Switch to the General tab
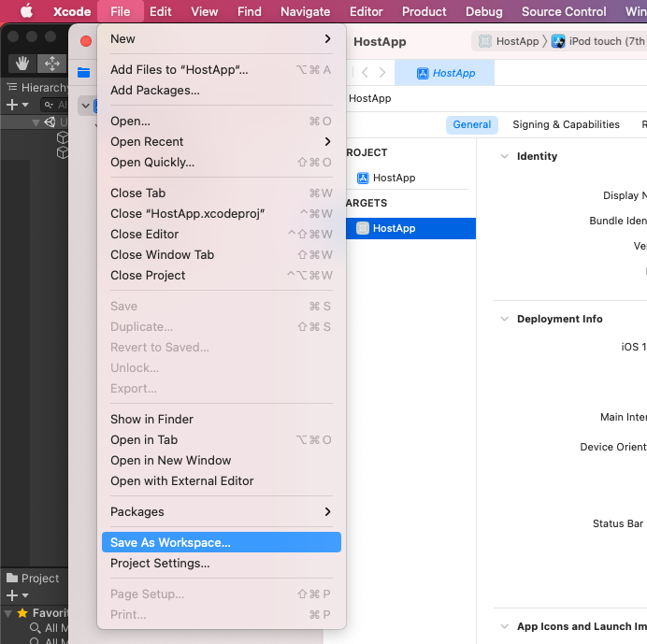647x644 pixels. tap(472, 124)
